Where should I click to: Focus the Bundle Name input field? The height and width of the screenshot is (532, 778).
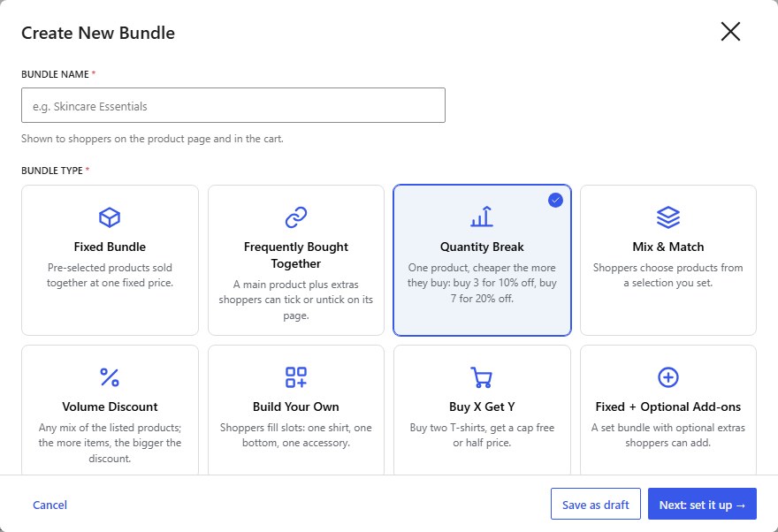pyautogui.click(x=233, y=105)
